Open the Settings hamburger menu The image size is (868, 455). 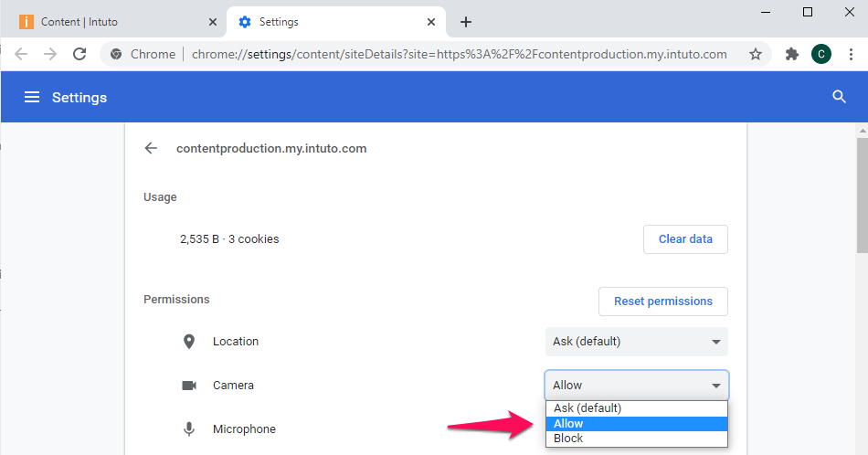click(x=32, y=98)
